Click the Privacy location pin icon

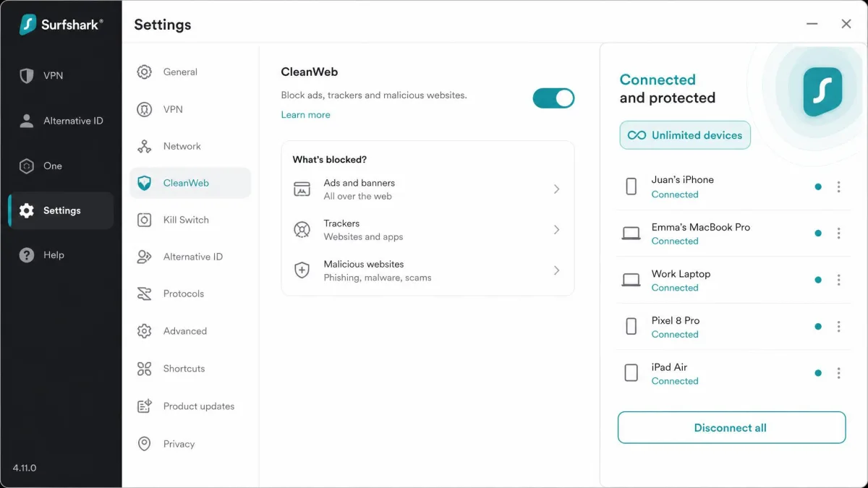tap(145, 444)
